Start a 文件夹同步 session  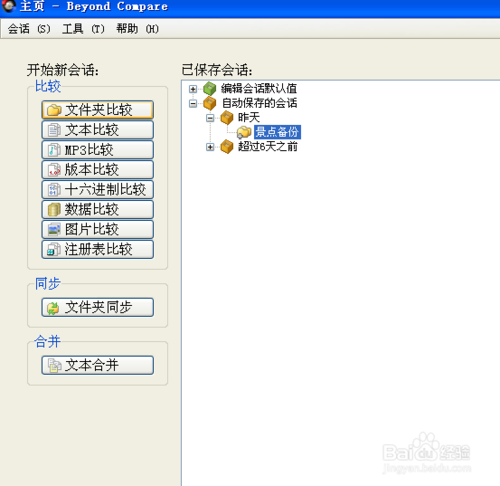[98, 307]
